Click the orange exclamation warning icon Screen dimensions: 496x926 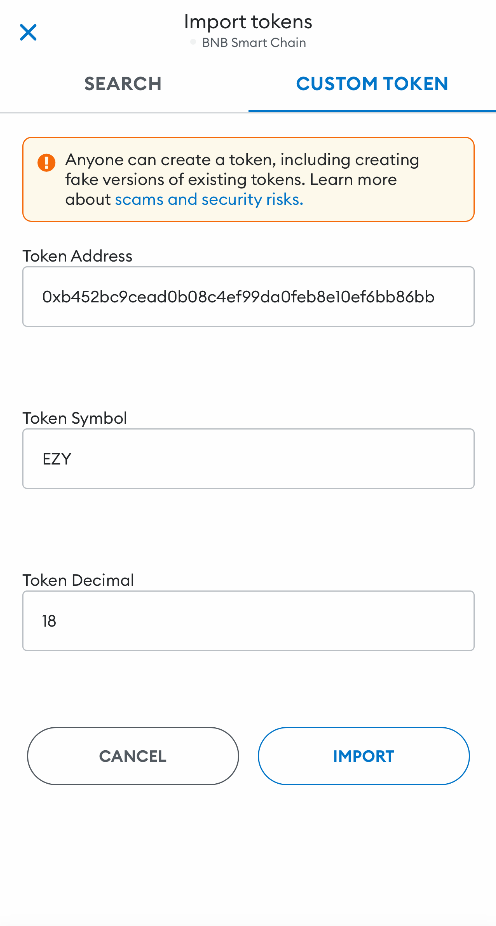tap(45, 162)
